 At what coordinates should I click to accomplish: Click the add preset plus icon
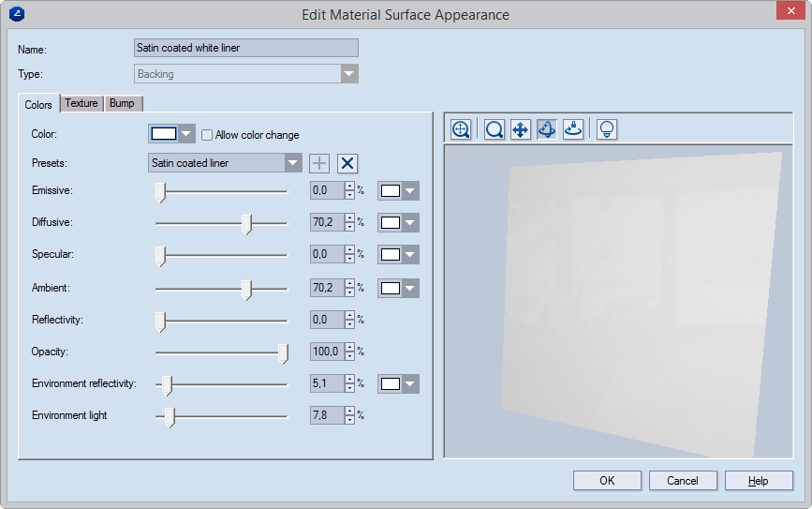click(320, 163)
